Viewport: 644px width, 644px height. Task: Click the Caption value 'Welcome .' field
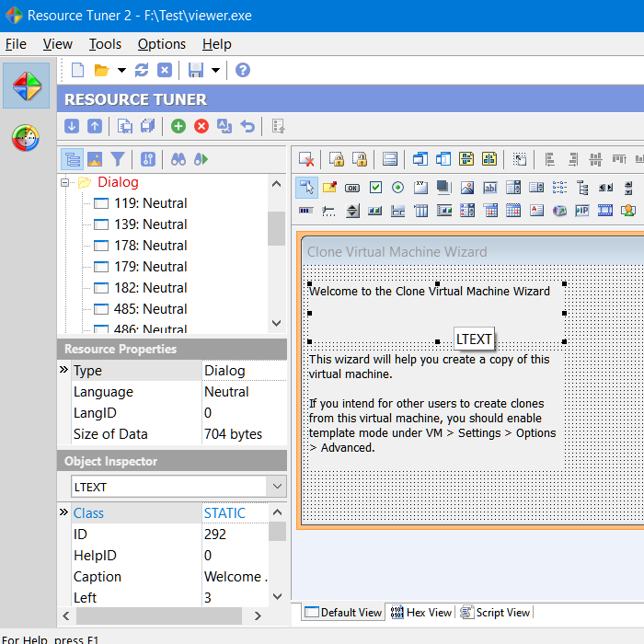click(x=236, y=577)
